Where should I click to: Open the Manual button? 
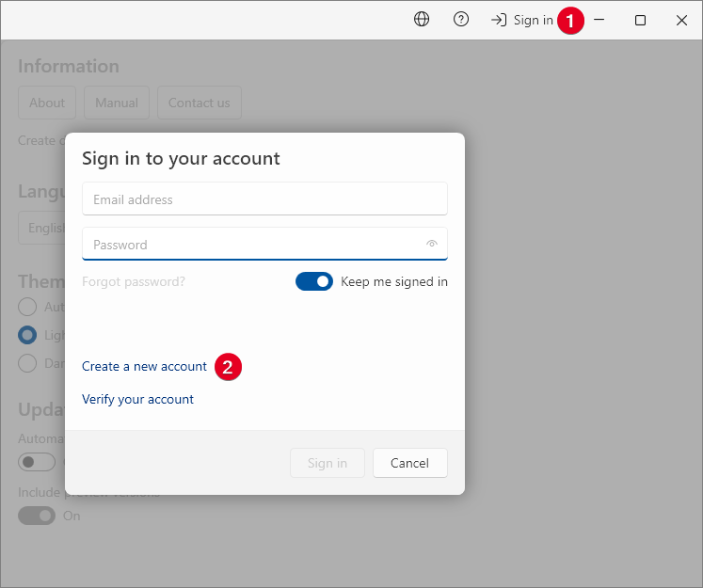[117, 103]
